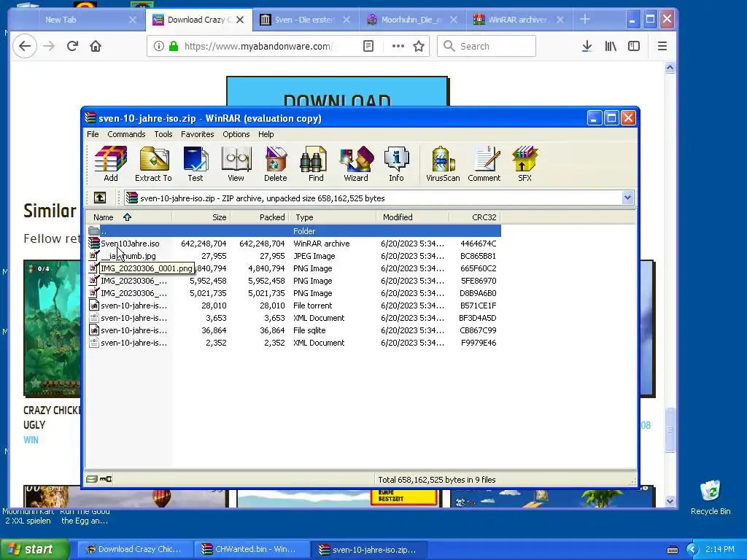
Task: Open the Find binoculars tool
Action: coord(315,164)
